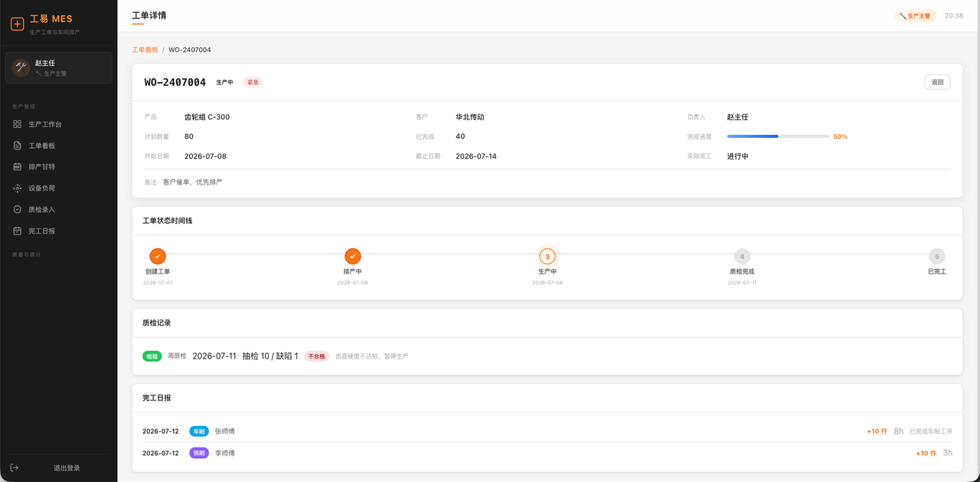Click the 工单看板 document icon
The image size is (980, 482).
[x=18, y=146]
